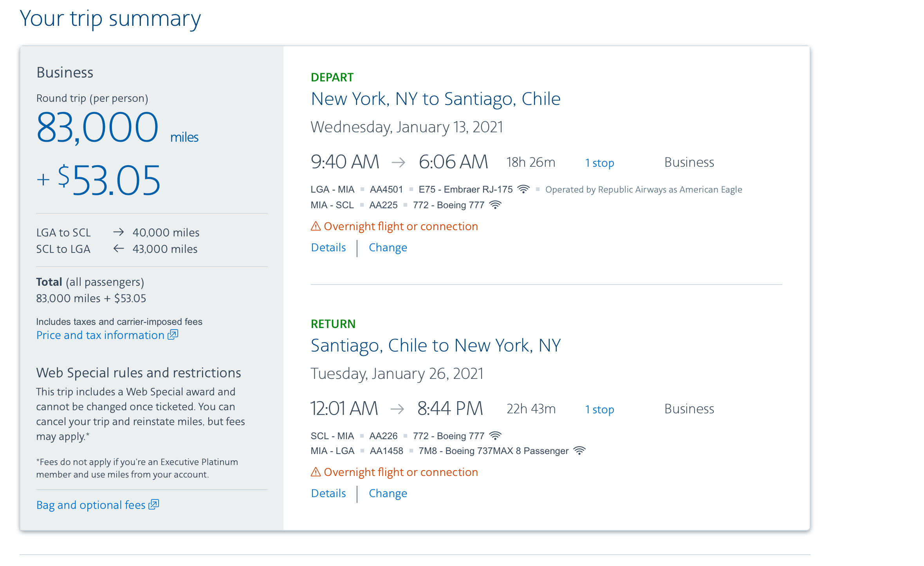Click the Santiago, Chile to New York, NY heading
This screenshot has width=924, height=566.
(x=435, y=346)
